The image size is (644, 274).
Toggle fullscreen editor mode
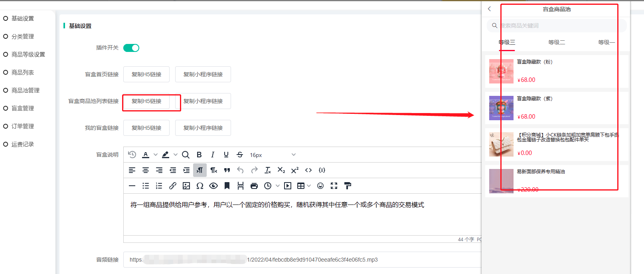tap(334, 186)
